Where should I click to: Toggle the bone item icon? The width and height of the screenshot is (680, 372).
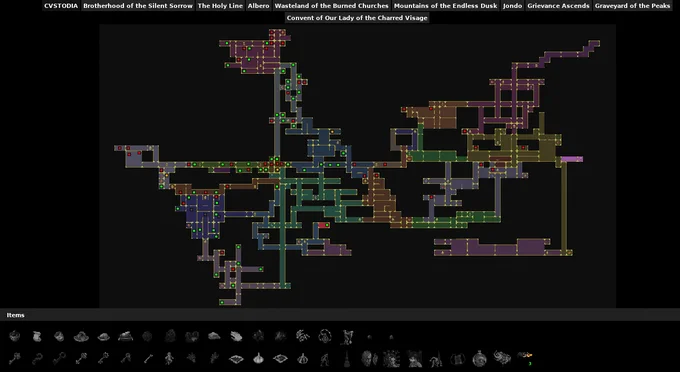point(148,359)
